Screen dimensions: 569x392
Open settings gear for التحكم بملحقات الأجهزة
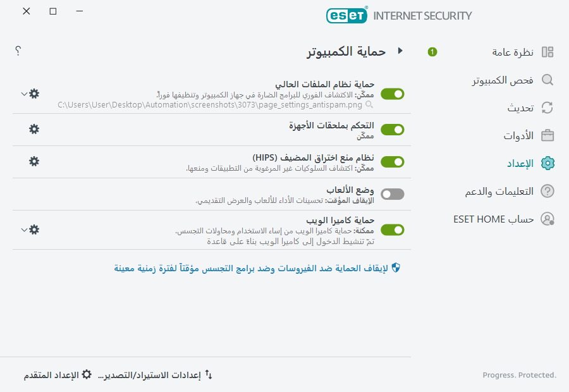pos(34,129)
